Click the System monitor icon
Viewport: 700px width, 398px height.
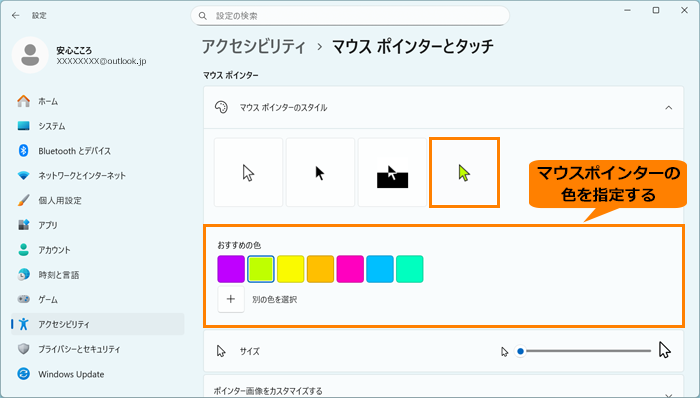[24, 126]
